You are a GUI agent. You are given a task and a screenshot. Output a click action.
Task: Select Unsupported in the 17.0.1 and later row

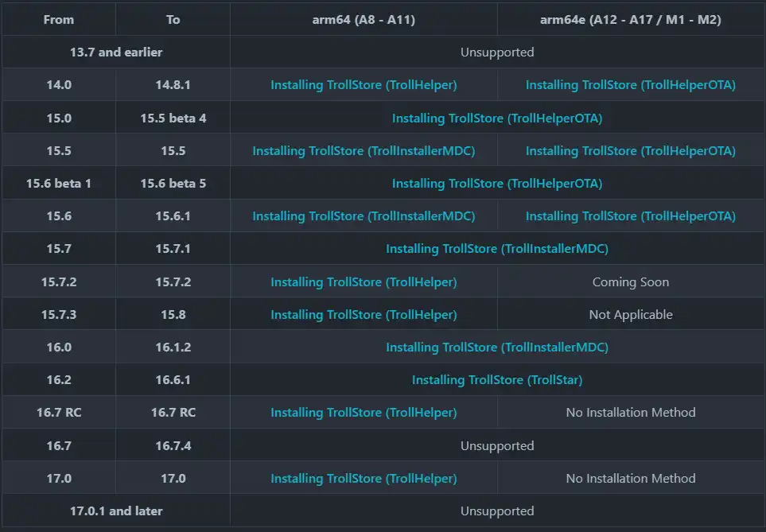click(x=497, y=511)
